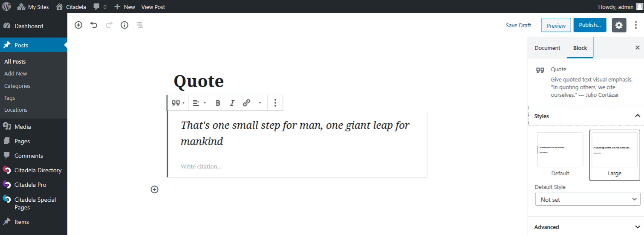The image size is (644, 235).
Task: Click the Preview button
Action: click(x=556, y=25)
